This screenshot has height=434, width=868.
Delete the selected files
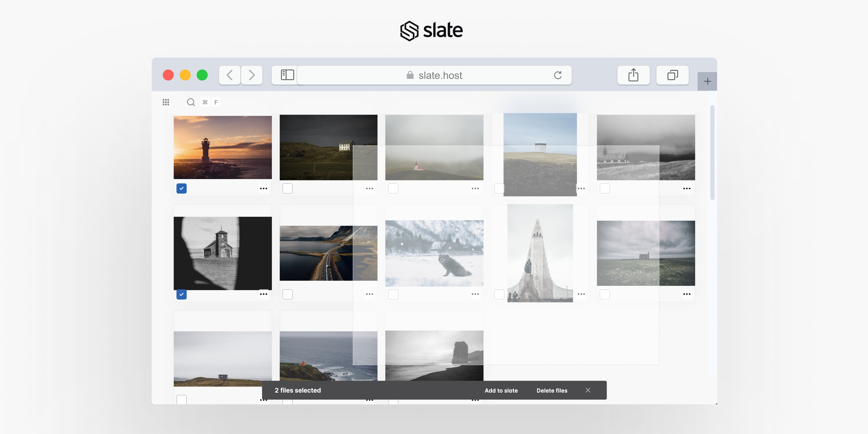552,390
